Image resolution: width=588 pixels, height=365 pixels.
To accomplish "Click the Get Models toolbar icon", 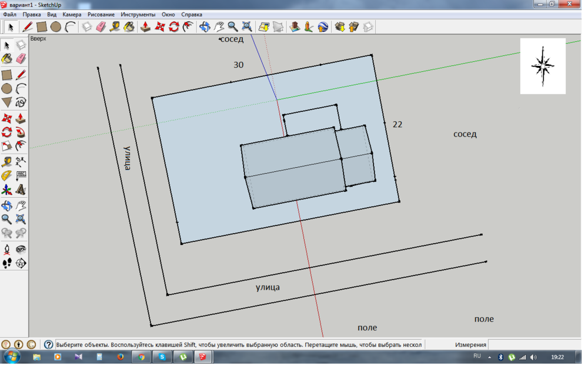I will click(x=339, y=26).
